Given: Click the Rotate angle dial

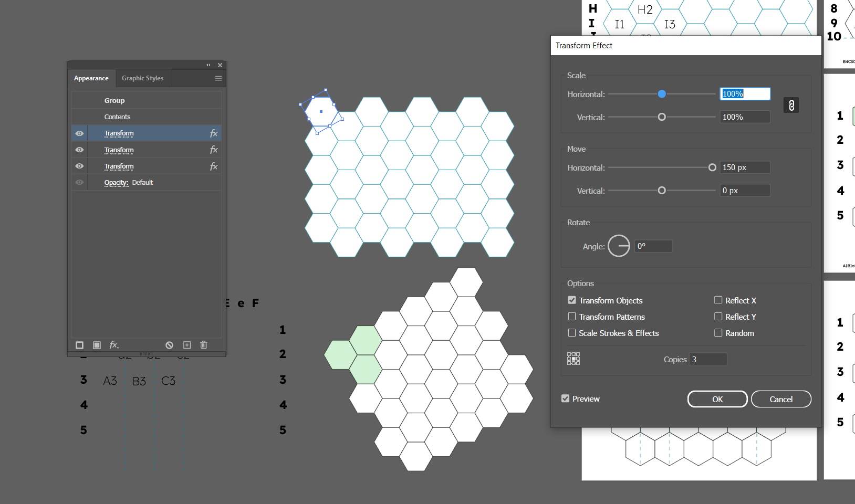Looking at the screenshot, I should click(619, 246).
